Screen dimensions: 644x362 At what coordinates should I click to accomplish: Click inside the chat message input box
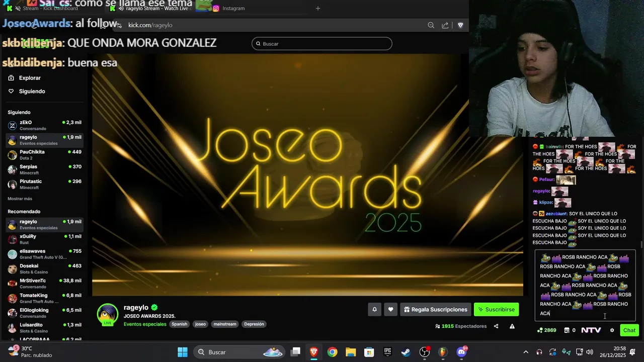(x=585, y=285)
